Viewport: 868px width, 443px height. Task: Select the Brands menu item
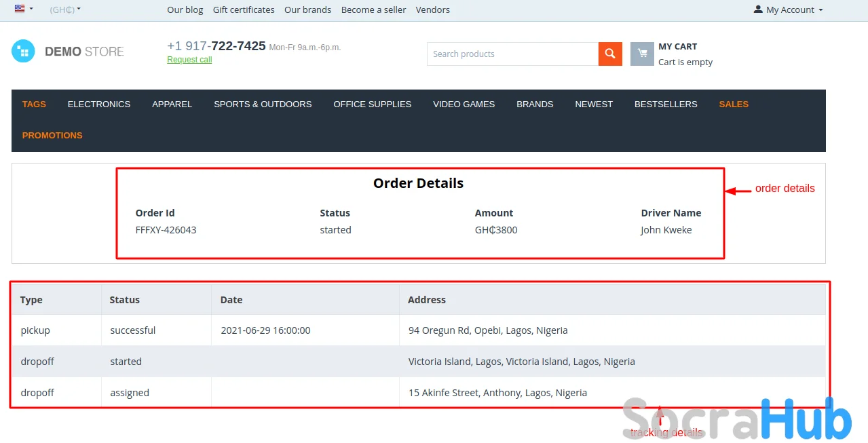pyautogui.click(x=535, y=104)
